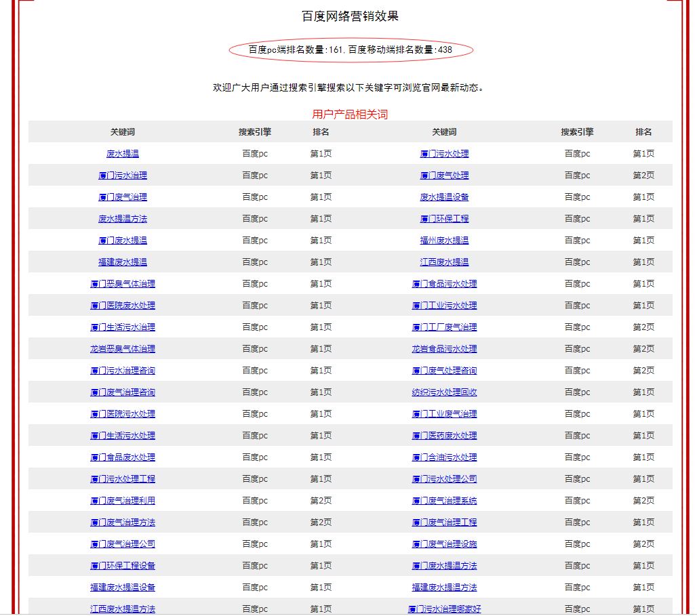Open the 纺织污水处理回收 link
This screenshot has width=697, height=616.
(x=444, y=392)
